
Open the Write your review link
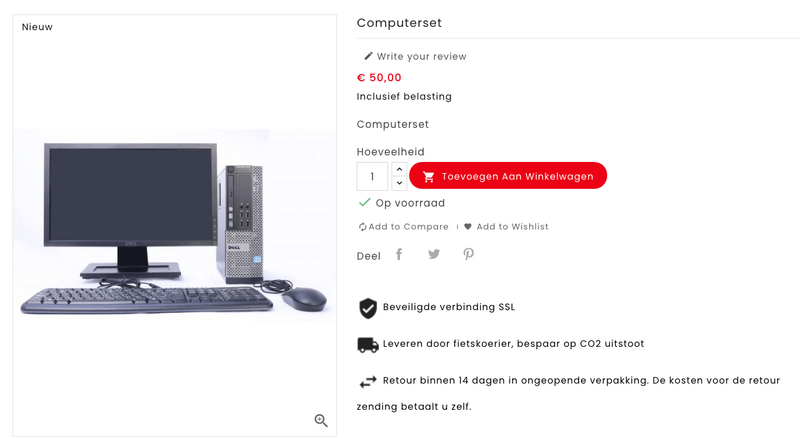[421, 57]
